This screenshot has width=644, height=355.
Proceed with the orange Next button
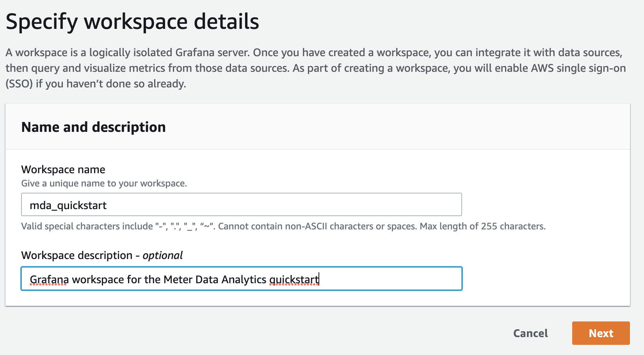tap(601, 333)
